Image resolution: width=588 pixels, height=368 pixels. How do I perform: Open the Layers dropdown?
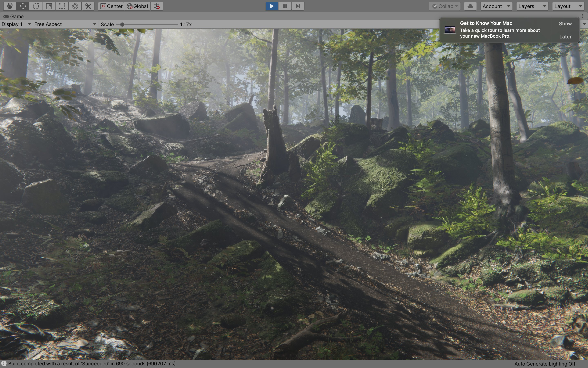[532, 6]
